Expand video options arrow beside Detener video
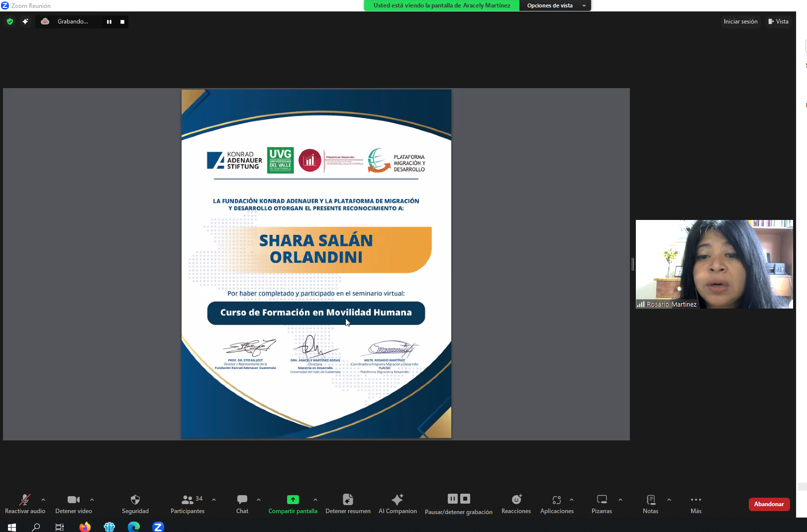807x532 pixels. coord(92,500)
